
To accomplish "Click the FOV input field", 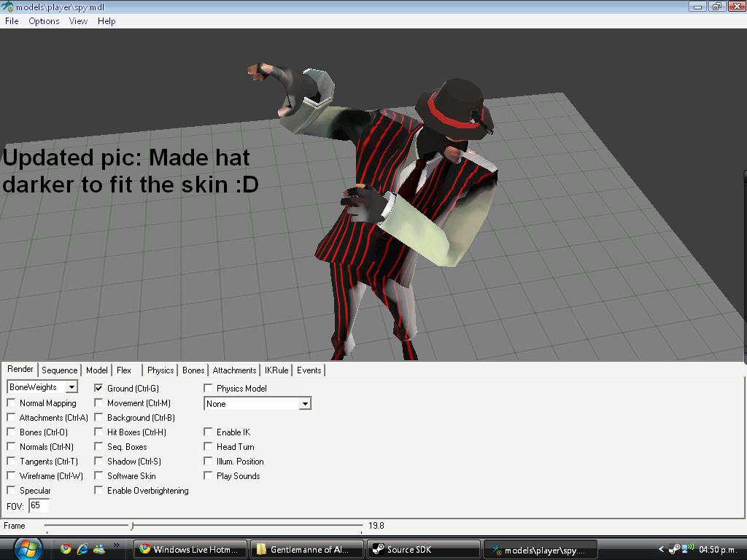I will pyautogui.click(x=39, y=505).
